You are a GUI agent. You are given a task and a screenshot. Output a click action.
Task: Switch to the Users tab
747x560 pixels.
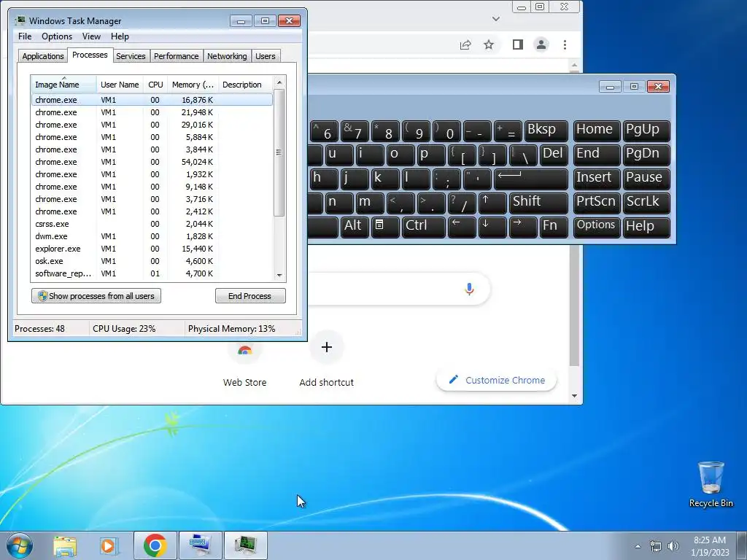(x=266, y=56)
